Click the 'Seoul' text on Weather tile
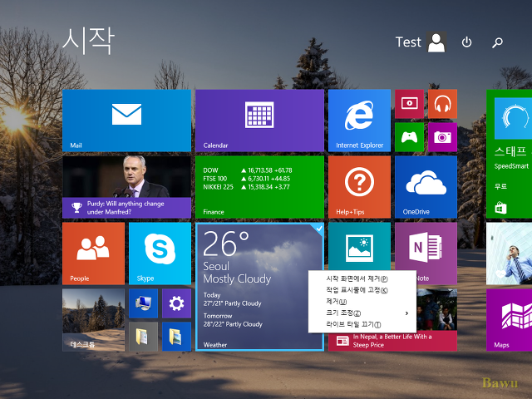This screenshot has height=399, width=532. point(216,266)
